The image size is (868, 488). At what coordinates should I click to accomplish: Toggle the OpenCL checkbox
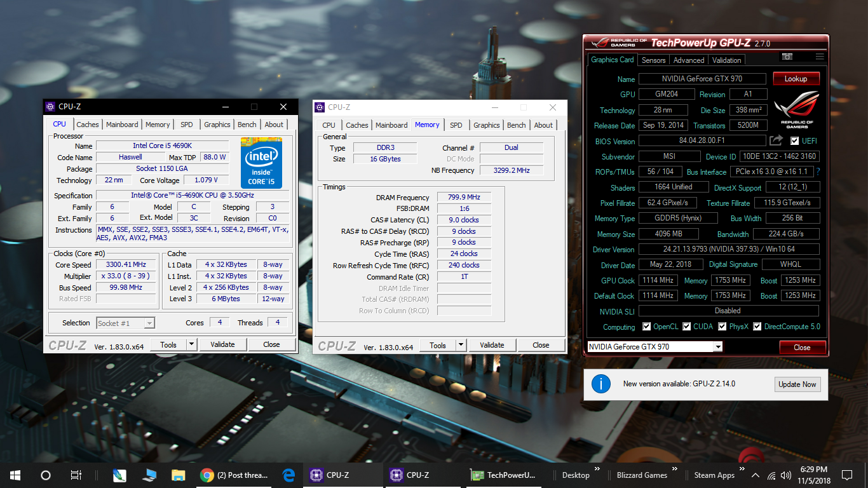[x=647, y=327]
